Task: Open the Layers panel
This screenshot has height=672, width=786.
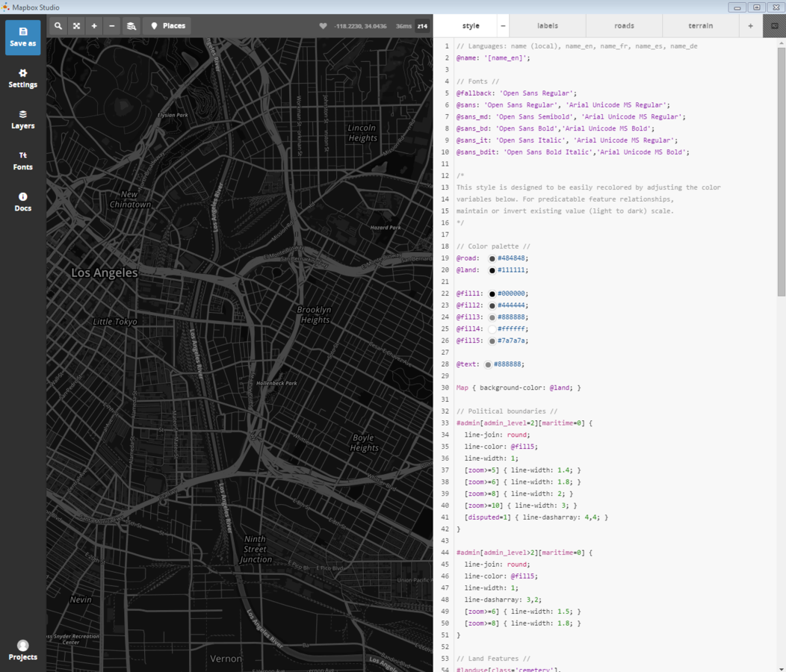Action: coord(22,119)
